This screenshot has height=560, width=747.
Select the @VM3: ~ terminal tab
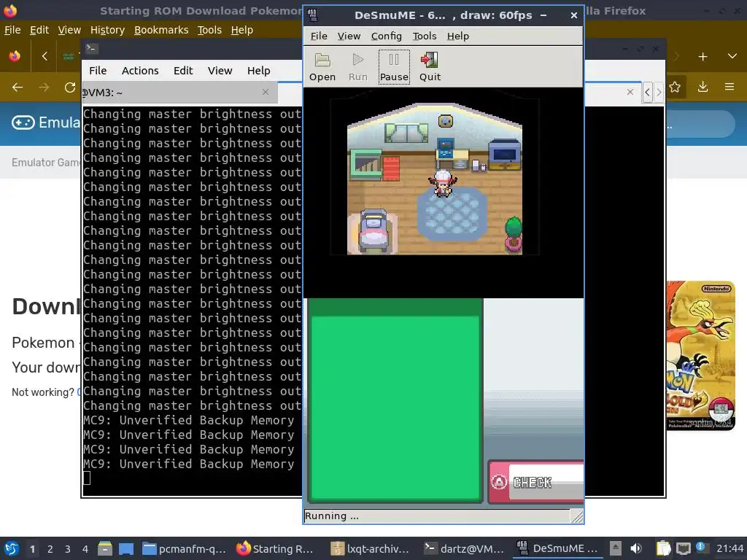coord(179,93)
